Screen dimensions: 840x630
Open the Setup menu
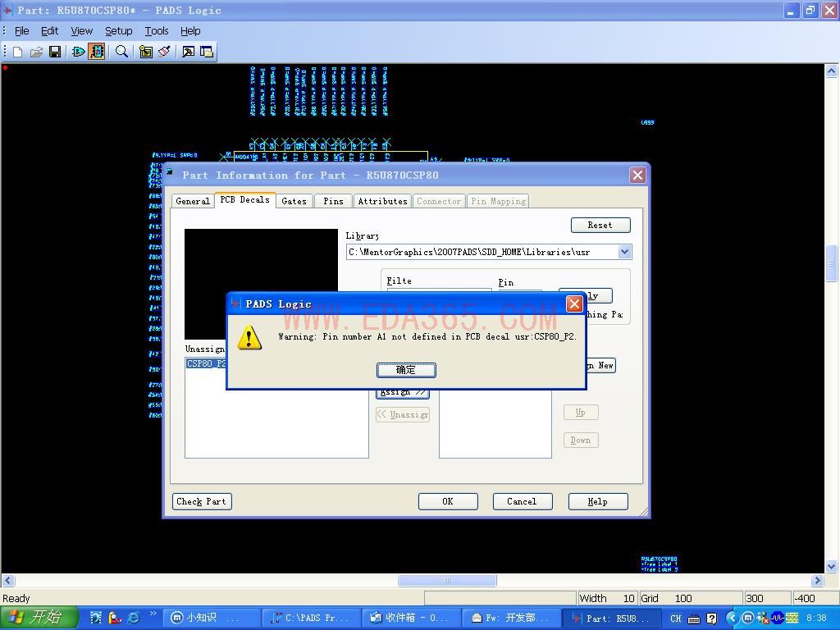point(118,31)
